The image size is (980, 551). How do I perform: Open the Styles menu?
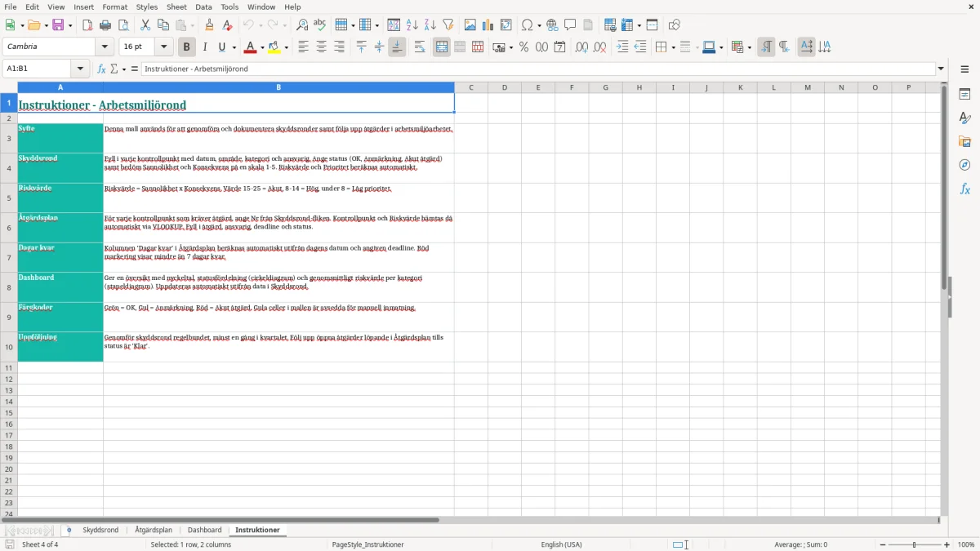click(147, 7)
